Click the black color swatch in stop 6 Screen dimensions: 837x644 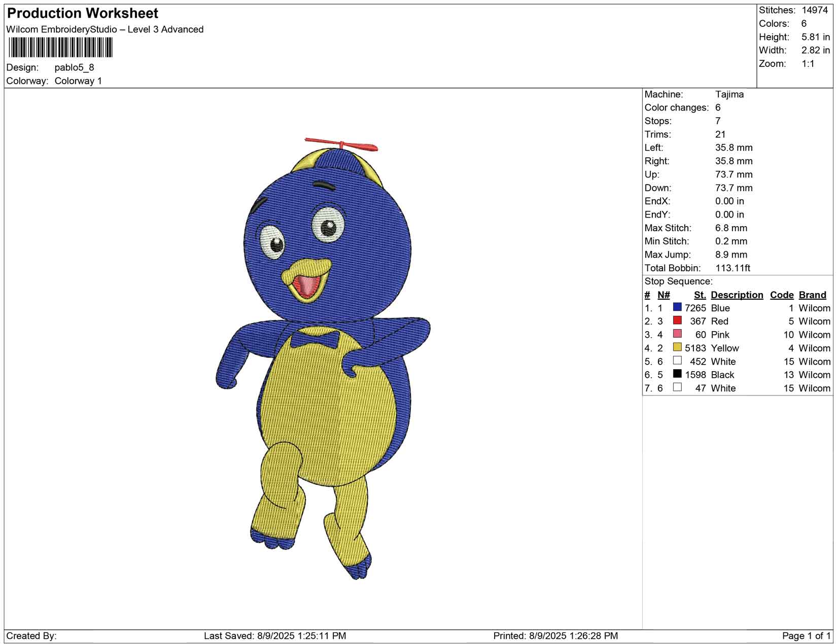(x=677, y=374)
